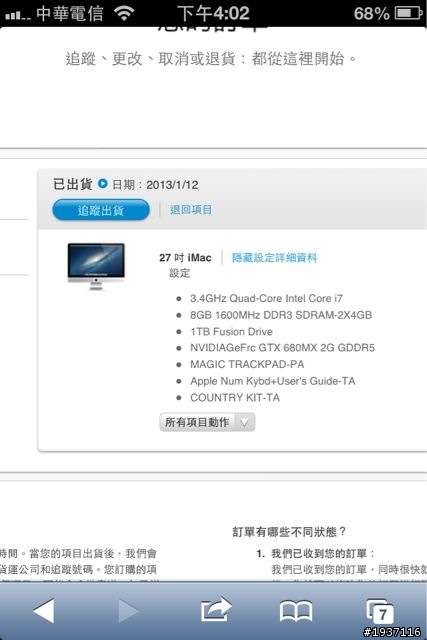Click the 訂單有哪些不同狀態 heading
427x640 pixels.
289,531
